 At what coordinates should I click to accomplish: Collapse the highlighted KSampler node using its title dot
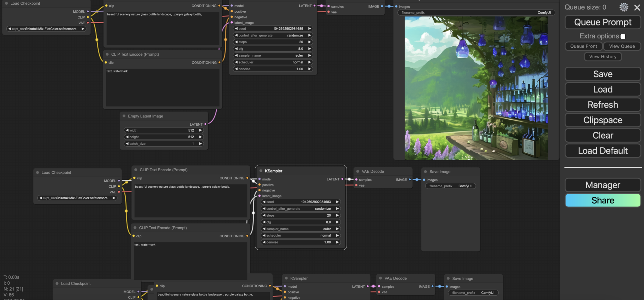pos(261,171)
